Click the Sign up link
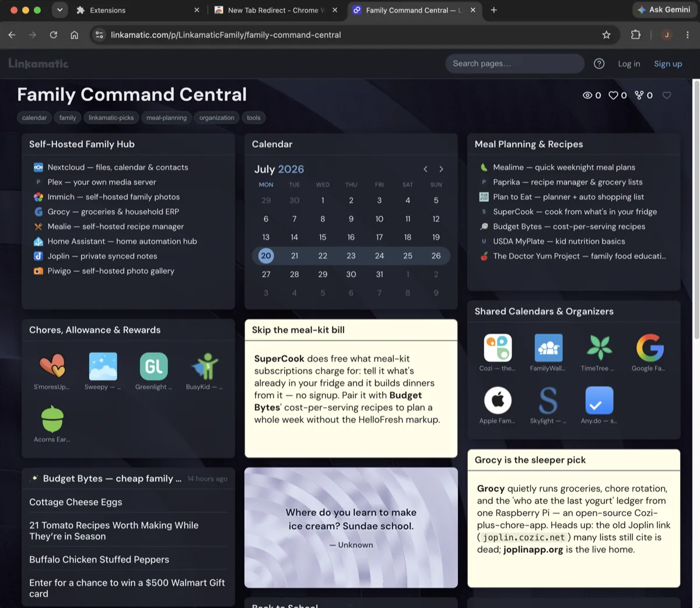This screenshot has height=608, width=700. (668, 64)
